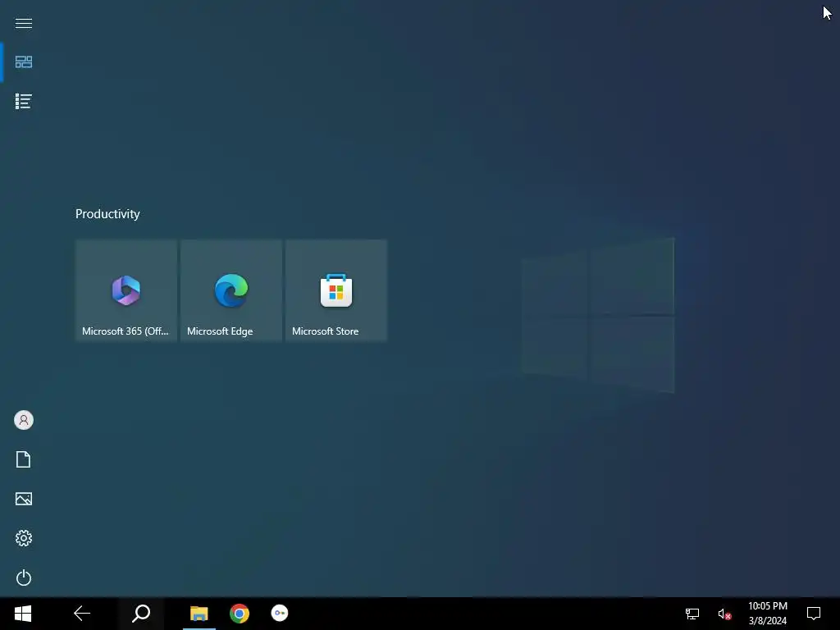This screenshot has height=630, width=840.
Task: Switch to All apps list view
Action: click(x=24, y=101)
